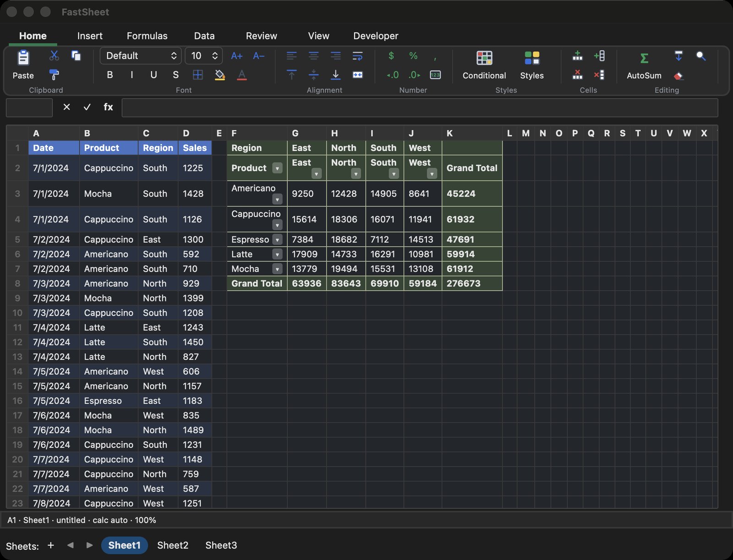The width and height of the screenshot is (733, 560).
Task: Open the cell Styles gallery
Action: (x=532, y=65)
